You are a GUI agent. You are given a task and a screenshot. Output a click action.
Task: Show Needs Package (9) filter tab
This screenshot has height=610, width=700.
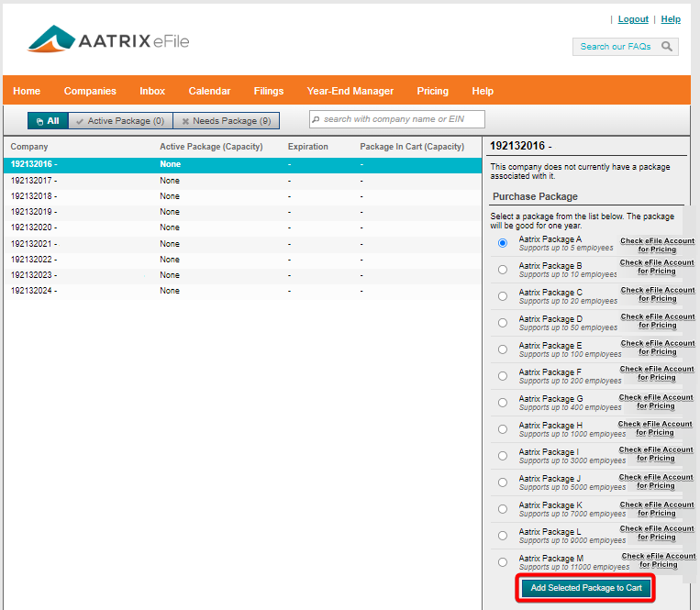(x=227, y=121)
